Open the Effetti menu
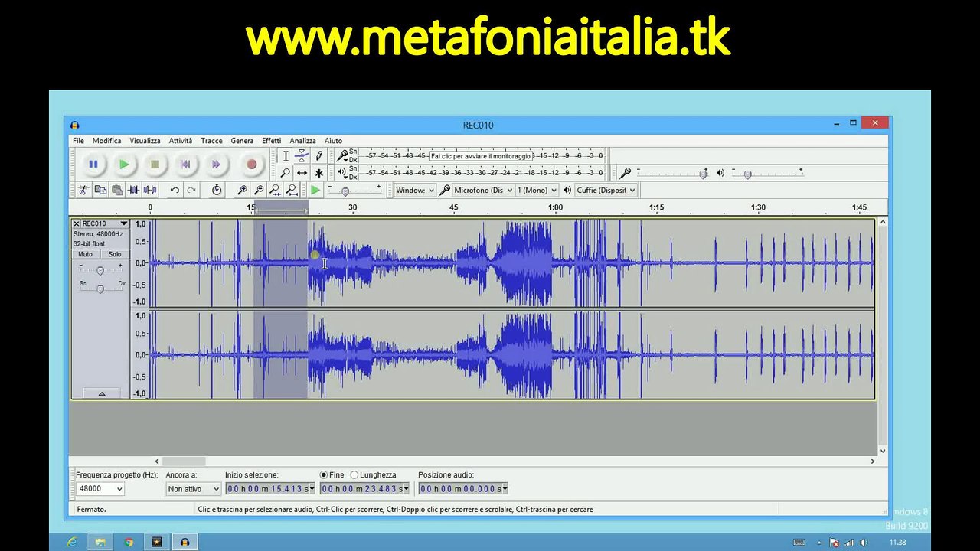Image resolution: width=980 pixels, height=551 pixels. tap(271, 141)
